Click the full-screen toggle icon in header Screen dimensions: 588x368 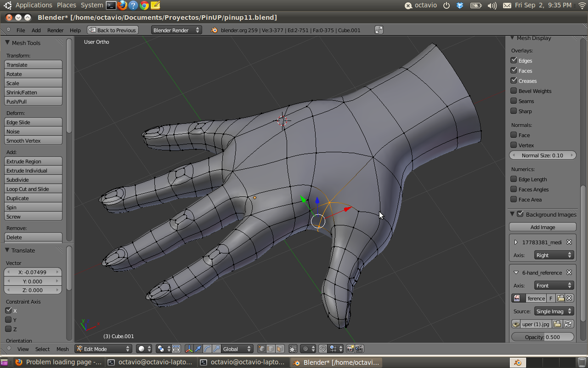coord(379,30)
